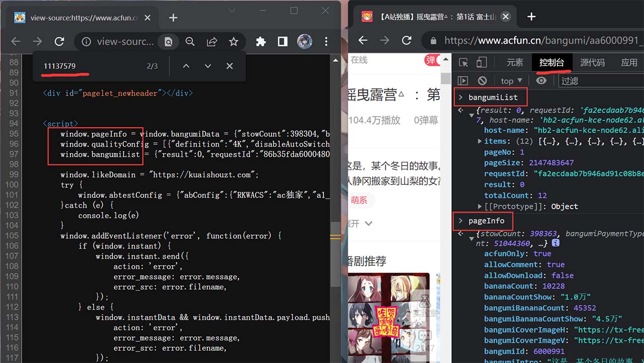Open a new tab in acfun window
Image resolution: width=644 pixels, height=363 pixels.
531,17
